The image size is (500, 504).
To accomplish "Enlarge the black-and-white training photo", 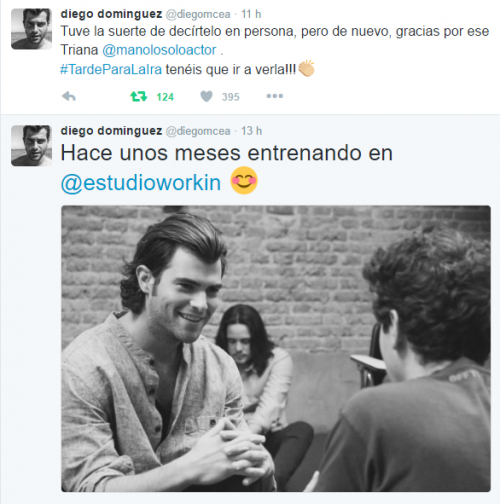I will (276, 349).
